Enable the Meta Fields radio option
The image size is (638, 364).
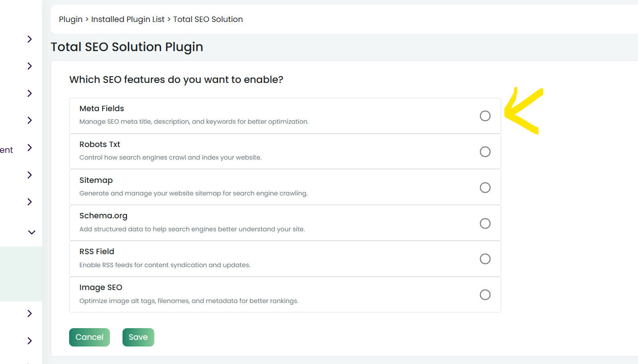coord(485,116)
